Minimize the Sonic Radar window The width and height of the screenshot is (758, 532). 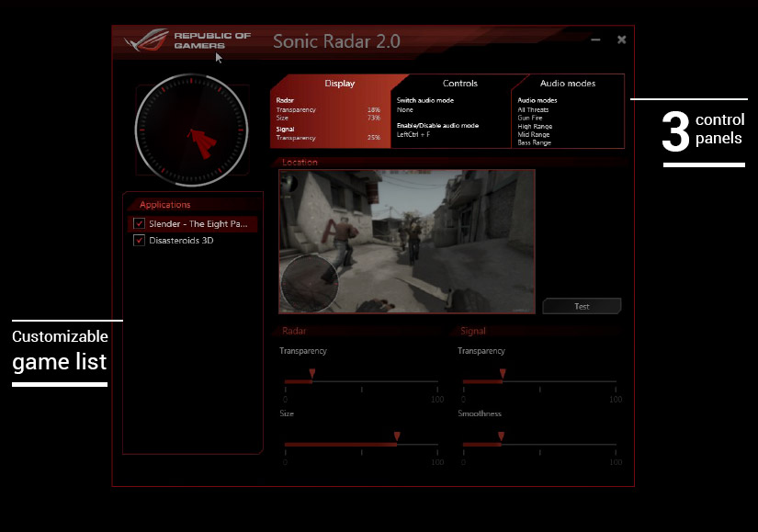(596, 40)
